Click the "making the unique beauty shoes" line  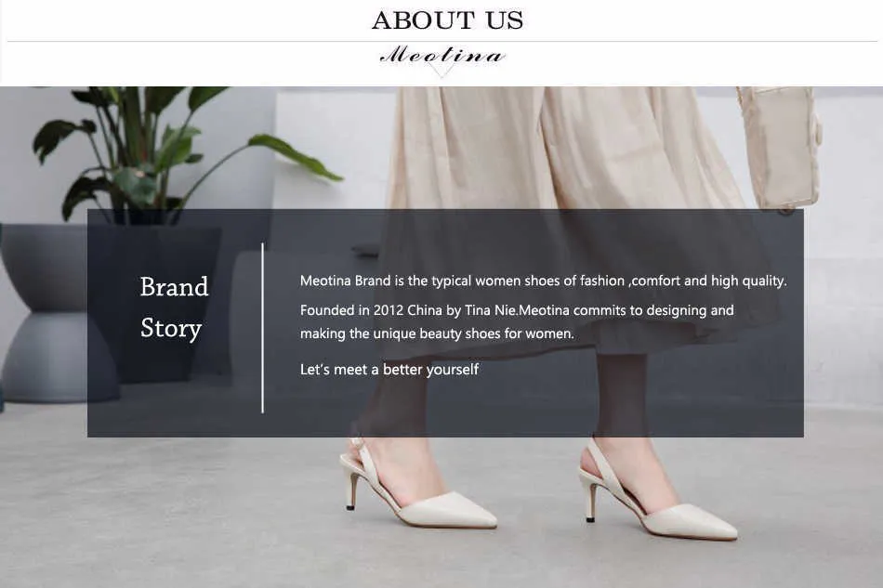coord(437,333)
